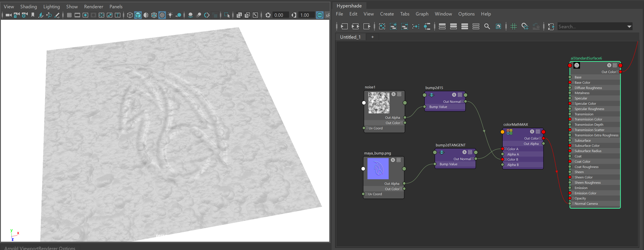Viewport: 644px width, 250px height.
Task: Click the Select Camera icon
Action: 8,15
